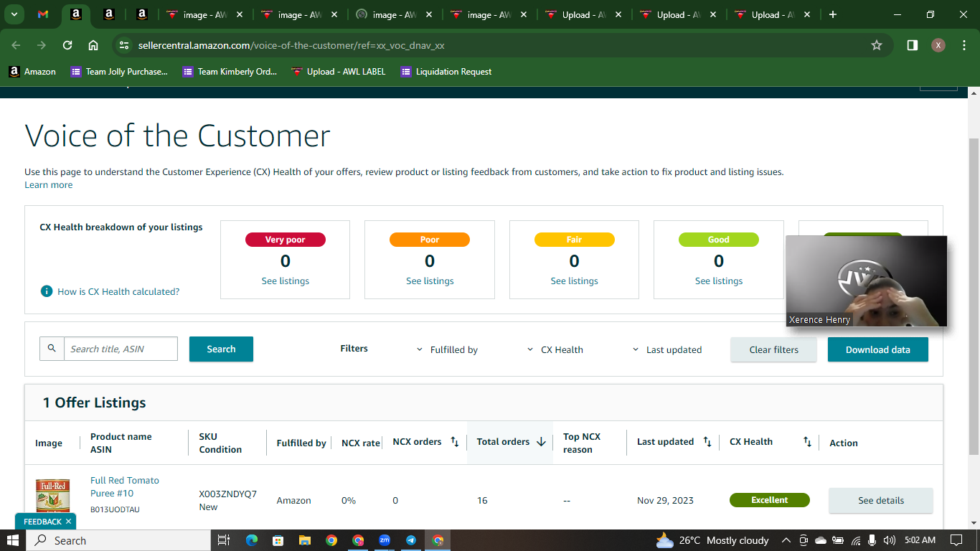Screen dimensions: 980x551
Task: View site information for sellercentral.amazon.com
Action: click(x=124, y=45)
